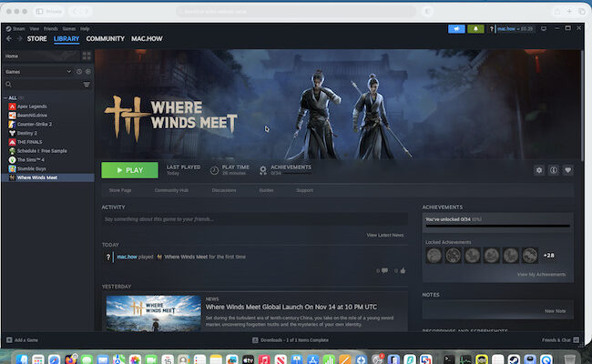Collapse the ALL games list
This screenshot has height=364, width=592.
(5, 97)
